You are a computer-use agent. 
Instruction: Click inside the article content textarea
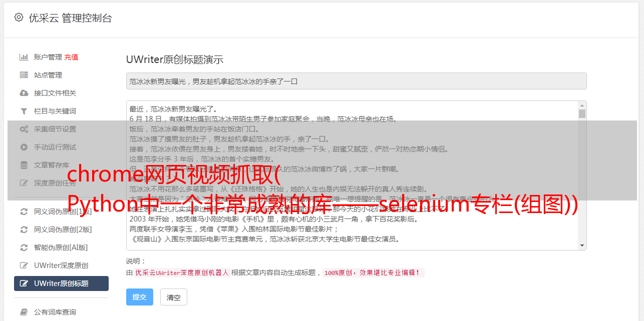353,175
